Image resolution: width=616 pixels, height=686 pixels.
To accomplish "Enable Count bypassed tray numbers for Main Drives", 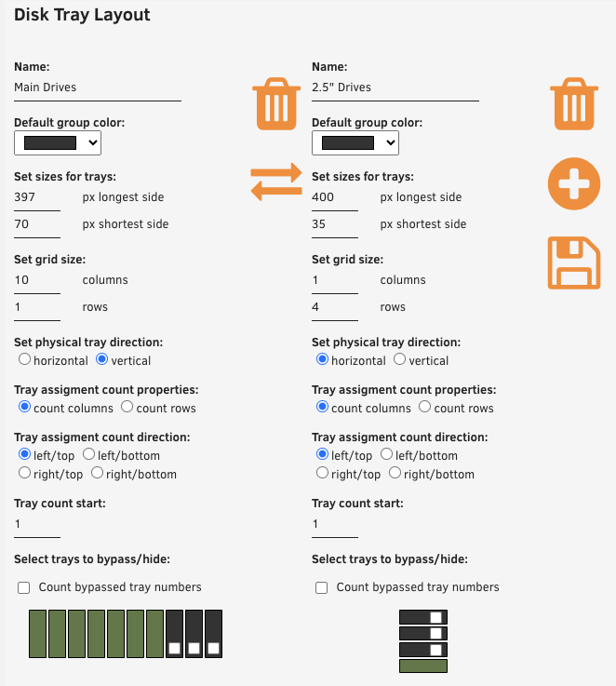I will pyautogui.click(x=23, y=587).
